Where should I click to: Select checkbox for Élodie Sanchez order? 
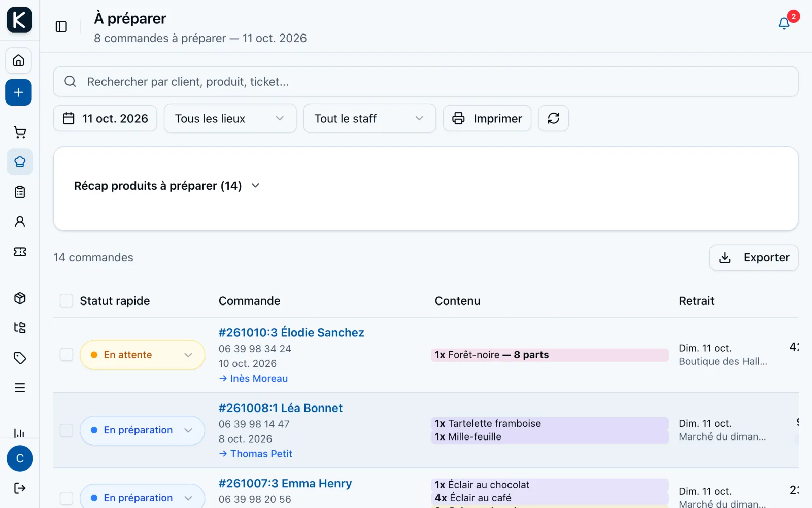point(66,355)
